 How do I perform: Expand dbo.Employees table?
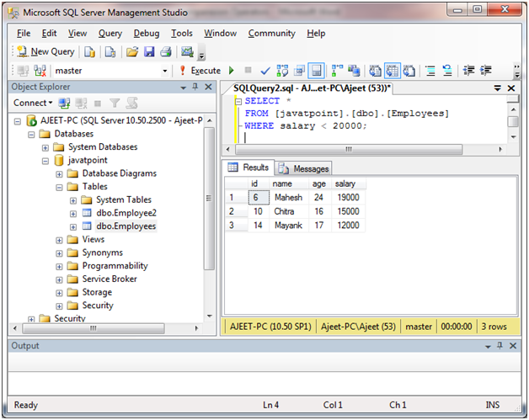click(73, 227)
